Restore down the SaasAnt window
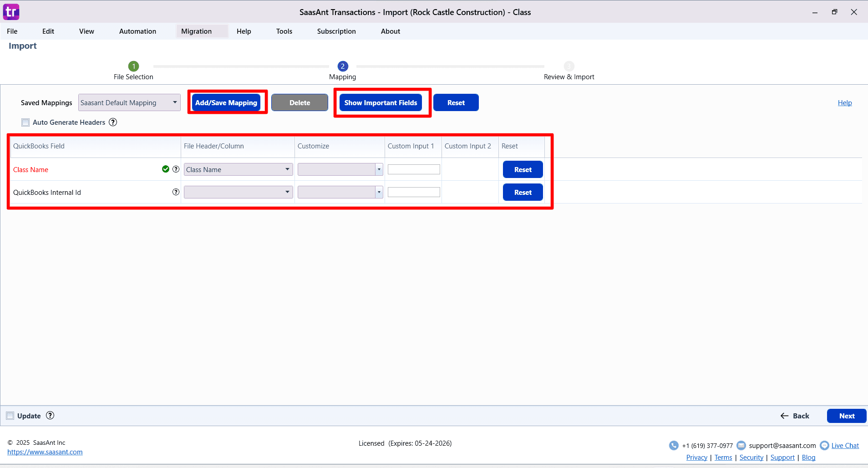 pos(834,12)
